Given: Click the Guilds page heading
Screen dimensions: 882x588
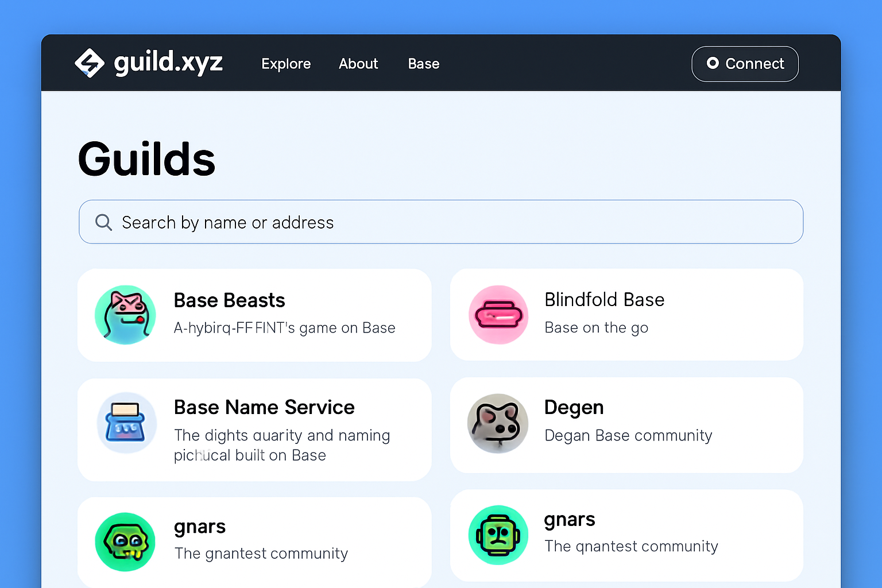Looking at the screenshot, I should coord(146,159).
